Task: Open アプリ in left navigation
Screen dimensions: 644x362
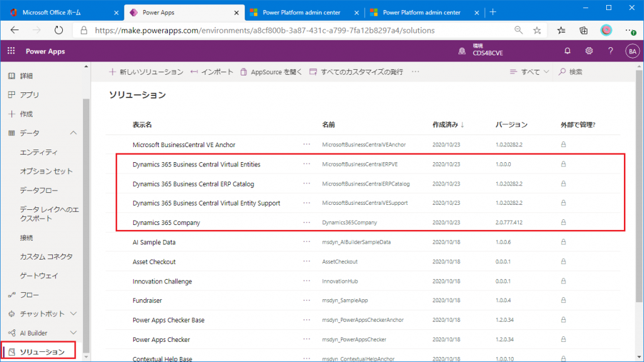Action: [29, 95]
